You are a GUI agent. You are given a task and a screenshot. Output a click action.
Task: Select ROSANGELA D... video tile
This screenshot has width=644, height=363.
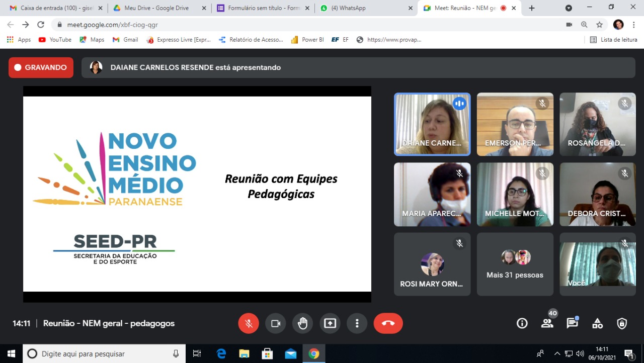(598, 124)
